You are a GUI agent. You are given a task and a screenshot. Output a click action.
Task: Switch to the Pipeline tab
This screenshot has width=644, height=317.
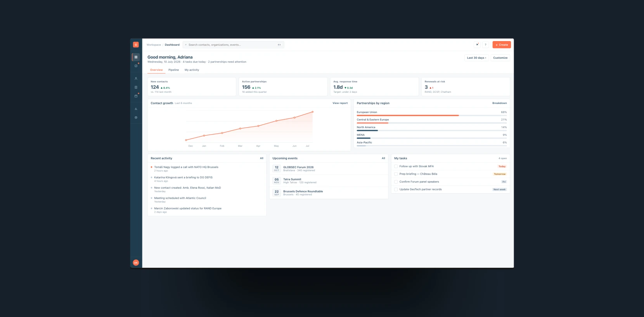(173, 70)
